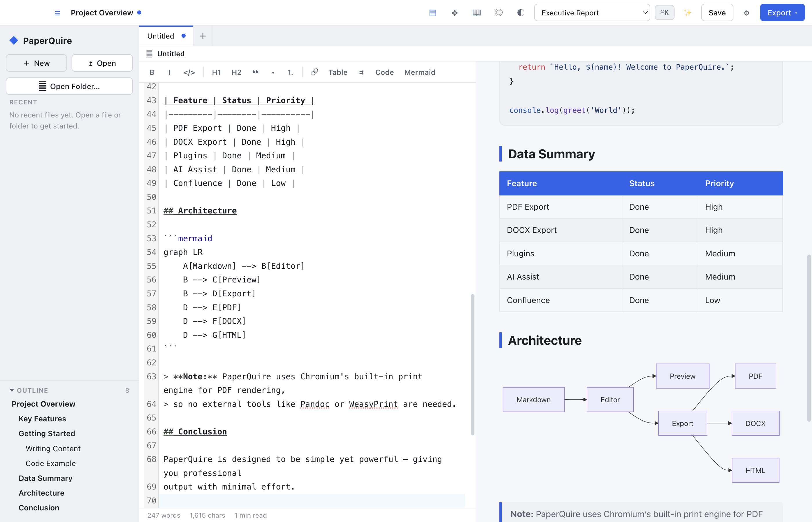The width and height of the screenshot is (812, 522).
Task: Insert a Mermaid diagram from toolbar
Action: point(420,72)
